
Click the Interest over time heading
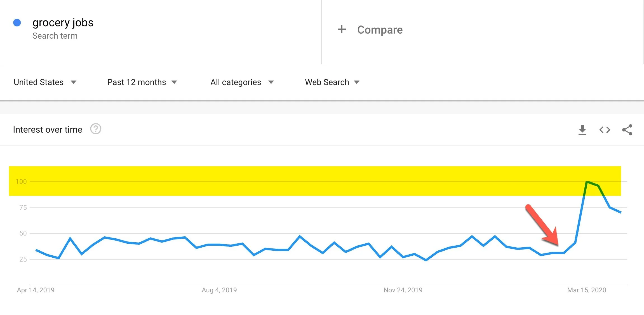coord(48,130)
